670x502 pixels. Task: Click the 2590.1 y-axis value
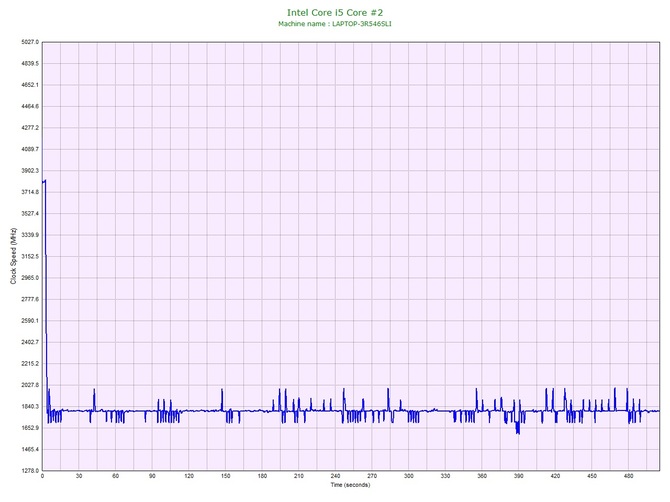point(30,320)
